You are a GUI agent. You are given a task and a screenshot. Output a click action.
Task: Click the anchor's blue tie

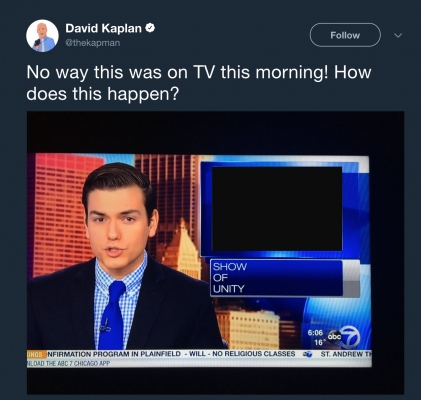(111, 314)
